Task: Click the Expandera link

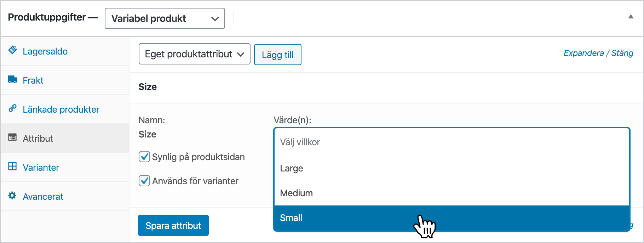Action: [583, 53]
